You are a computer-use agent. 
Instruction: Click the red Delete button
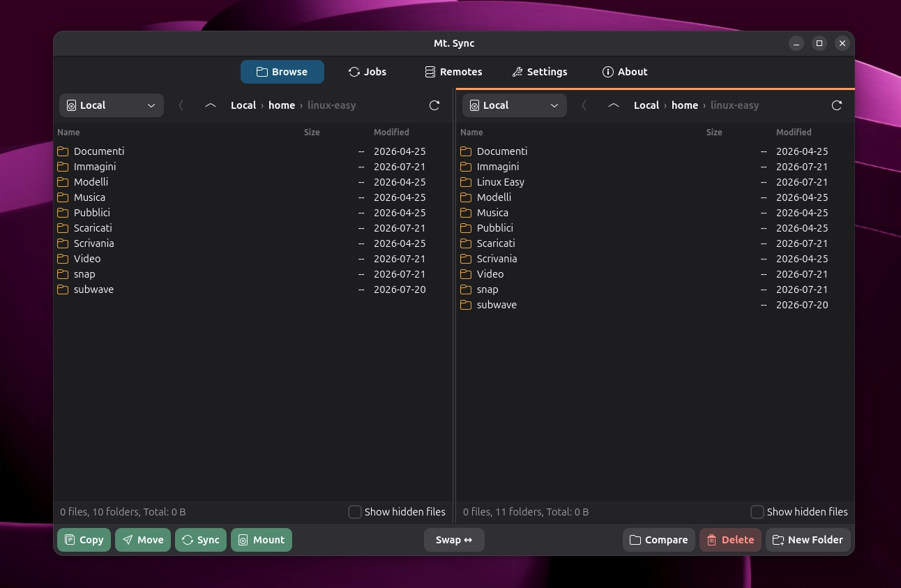point(730,540)
